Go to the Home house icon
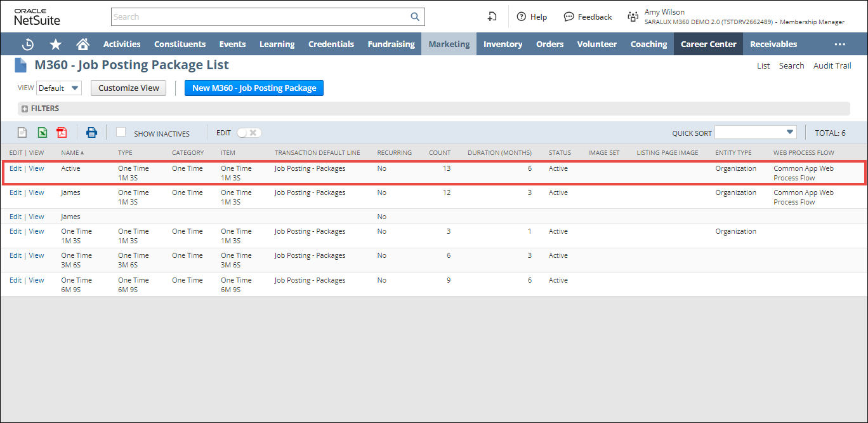This screenshot has height=423, width=868. (x=82, y=44)
